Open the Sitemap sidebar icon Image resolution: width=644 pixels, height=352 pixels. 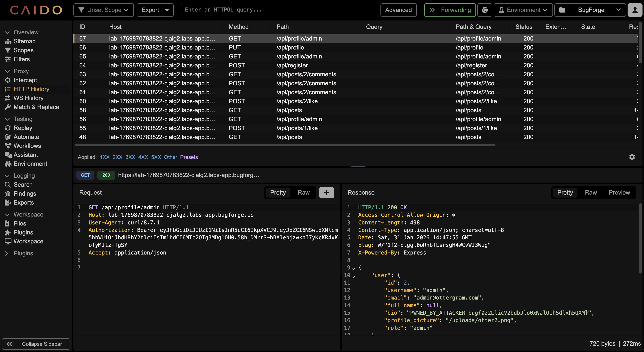[8, 41]
